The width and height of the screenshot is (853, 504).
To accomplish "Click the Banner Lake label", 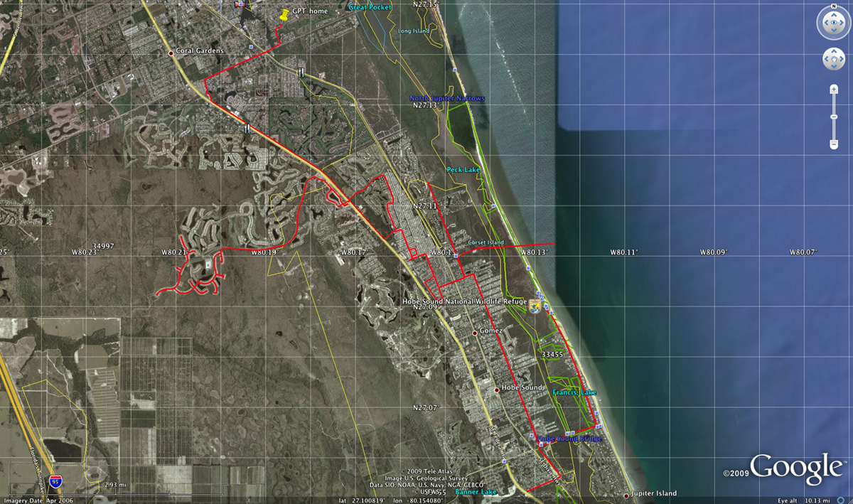I will pos(476,492).
